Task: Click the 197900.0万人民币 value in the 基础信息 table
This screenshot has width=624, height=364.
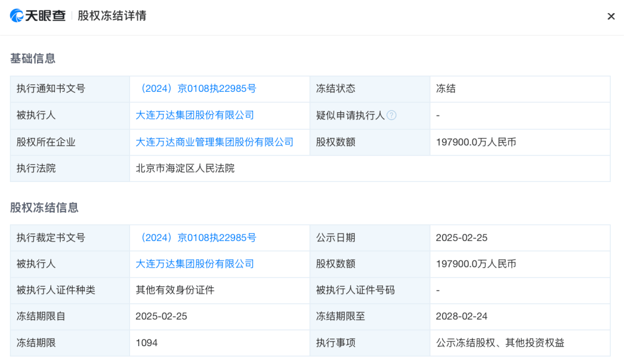Action: (x=476, y=142)
